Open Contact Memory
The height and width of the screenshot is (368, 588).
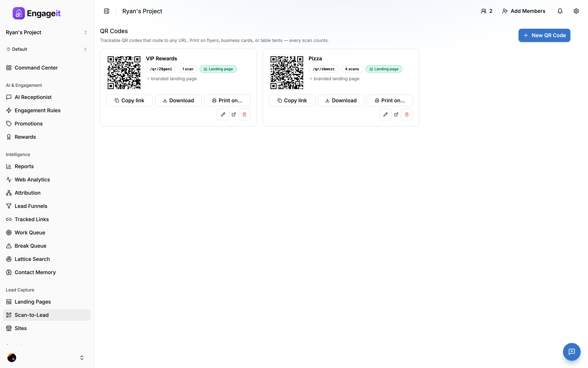[47, 272]
